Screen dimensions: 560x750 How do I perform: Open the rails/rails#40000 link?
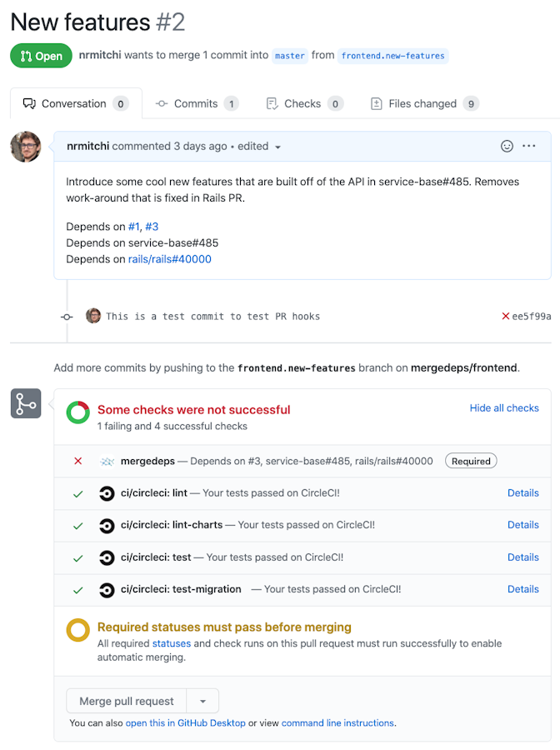pyautogui.click(x=169, y=259)
